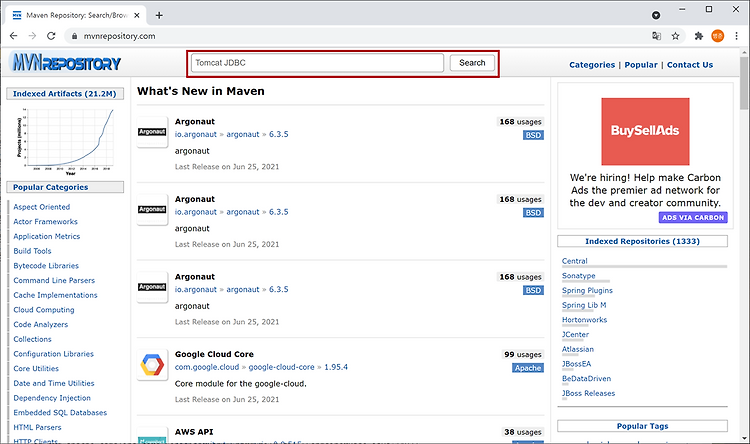750x444 pixels.
Task: Open Chrome three-dot menu
Action: (737, 36)
